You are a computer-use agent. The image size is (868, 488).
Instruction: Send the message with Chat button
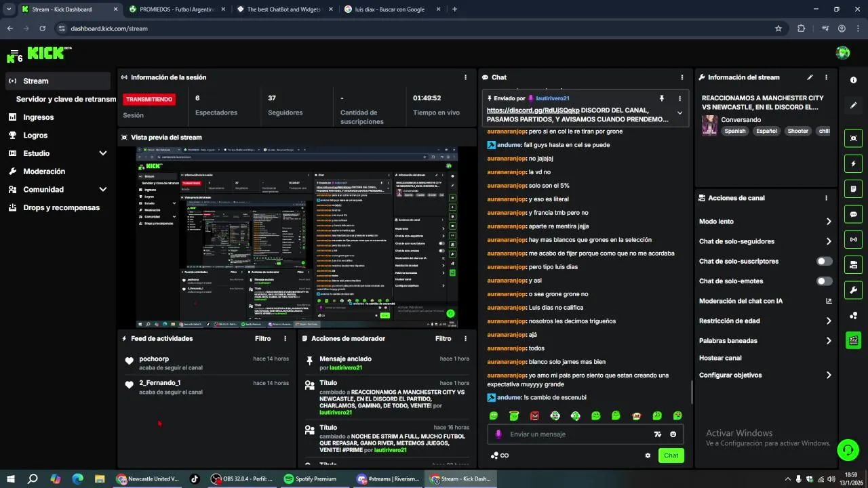(x=671, y=455)
